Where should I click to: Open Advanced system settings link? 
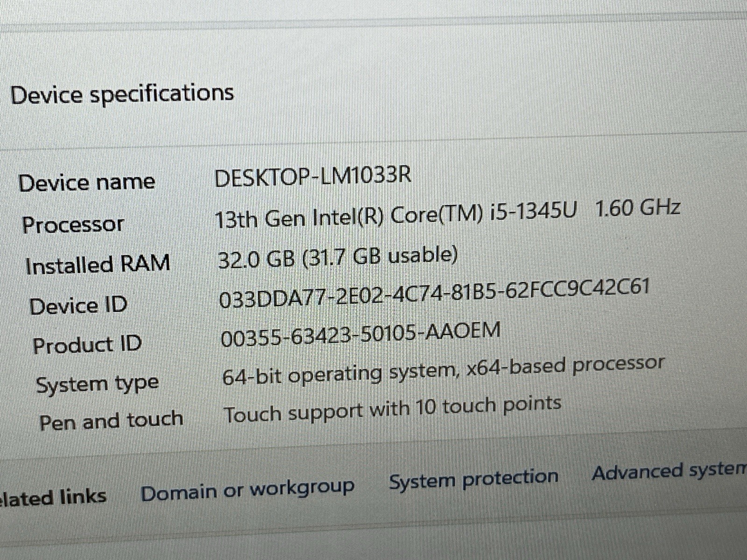click(669, 471)
